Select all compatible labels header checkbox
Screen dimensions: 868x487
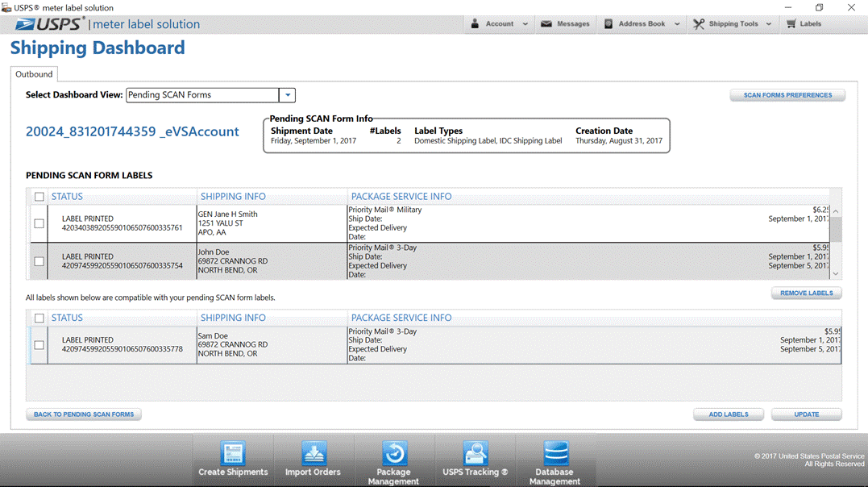[x=39, y=318]
